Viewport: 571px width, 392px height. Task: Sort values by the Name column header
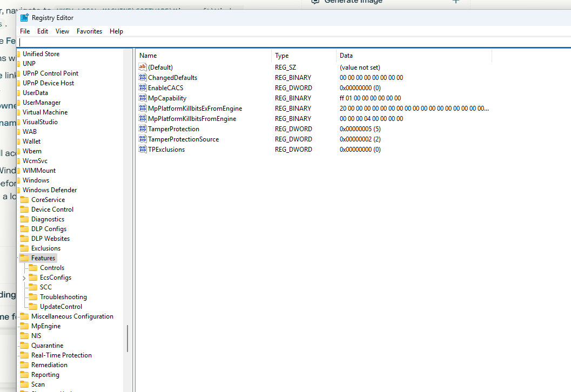click(x=204, y=56)
